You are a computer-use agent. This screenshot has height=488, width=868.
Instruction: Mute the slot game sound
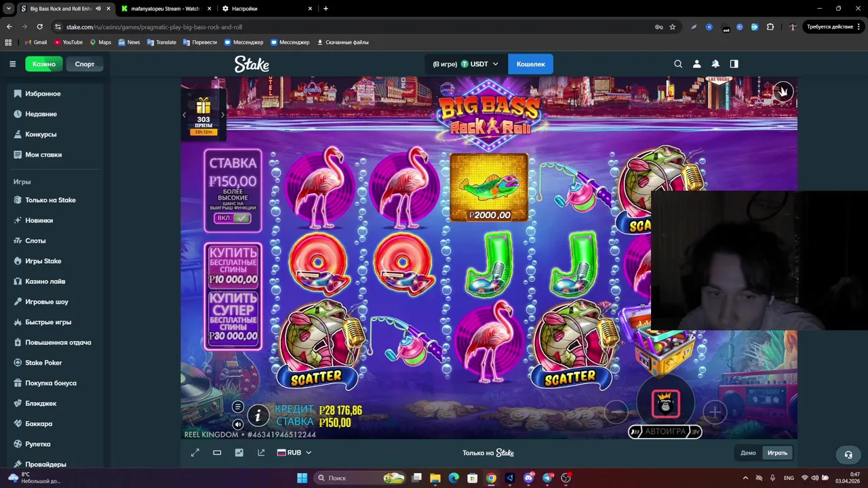click(237, 424)
